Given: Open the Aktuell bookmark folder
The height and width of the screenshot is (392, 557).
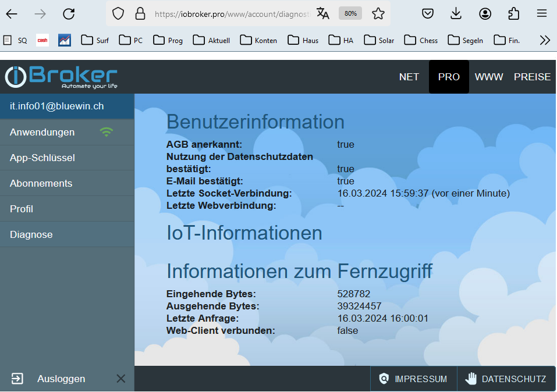Looking at the screenshot, I should click(212, 40).
